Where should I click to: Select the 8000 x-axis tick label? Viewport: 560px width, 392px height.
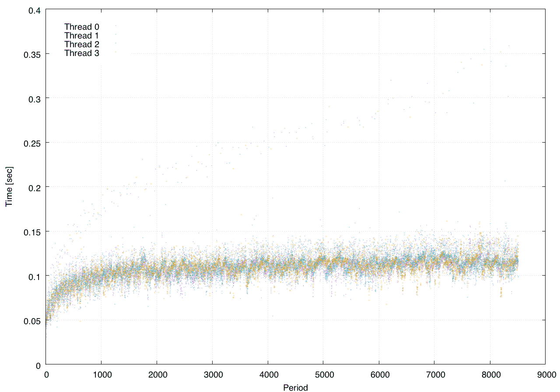[490, 374]
